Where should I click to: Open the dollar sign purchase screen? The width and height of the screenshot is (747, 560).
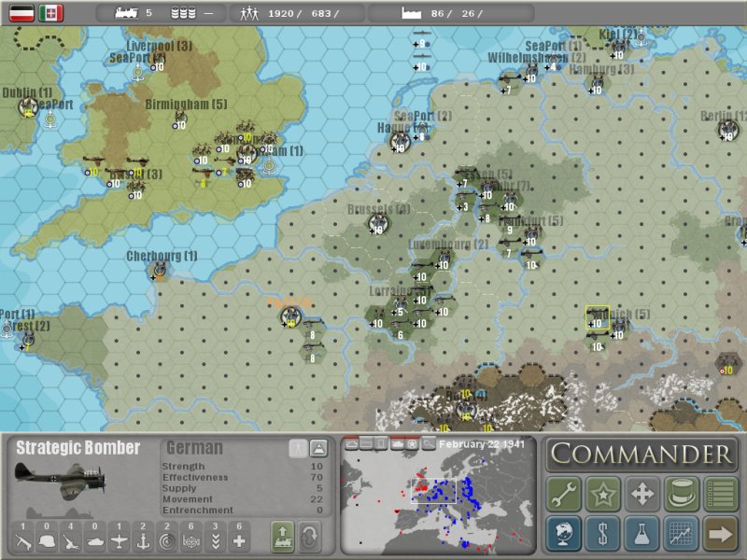(603, 534)
